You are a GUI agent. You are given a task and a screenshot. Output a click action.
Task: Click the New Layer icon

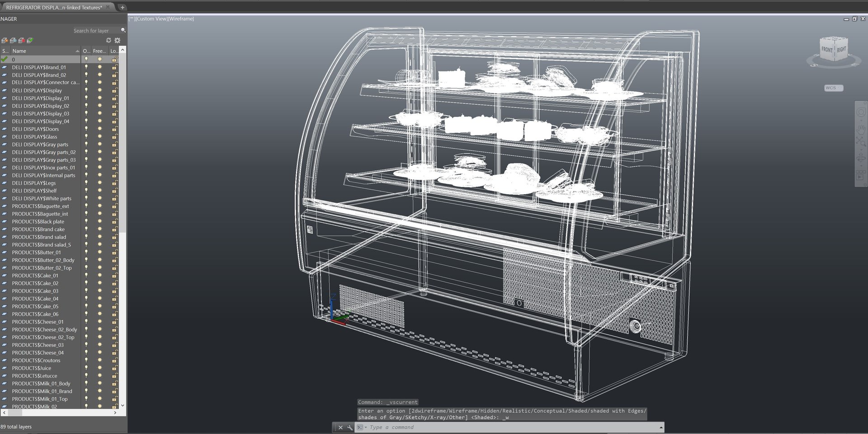click(5, 41)
